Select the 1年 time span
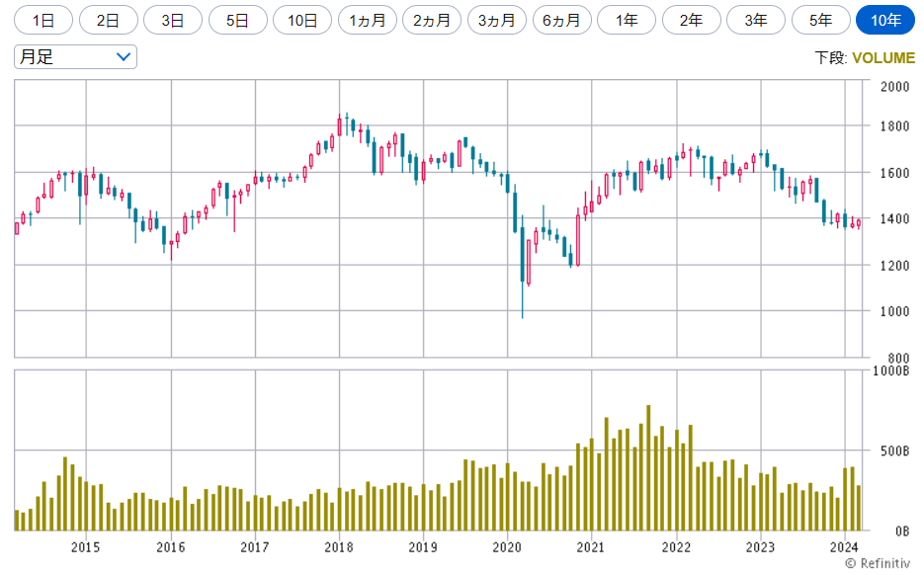This screenshot has width=924, height=575. click(x=627, y=20)
